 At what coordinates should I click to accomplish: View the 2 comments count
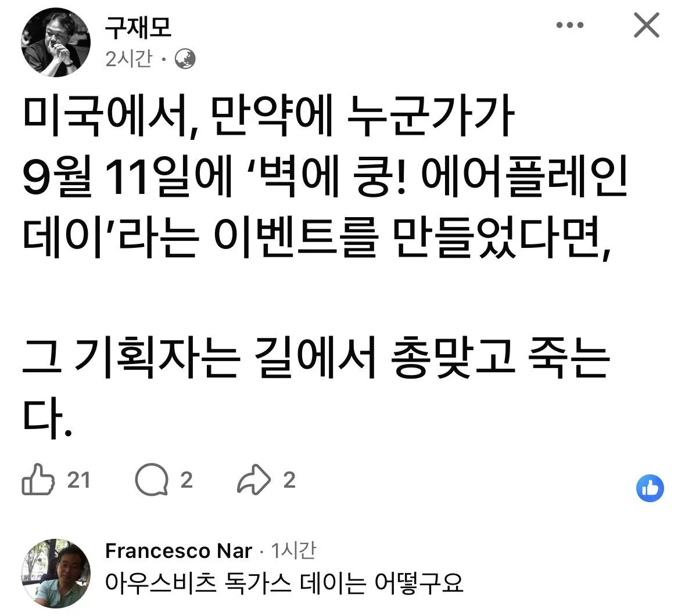[x=187, y=480]
